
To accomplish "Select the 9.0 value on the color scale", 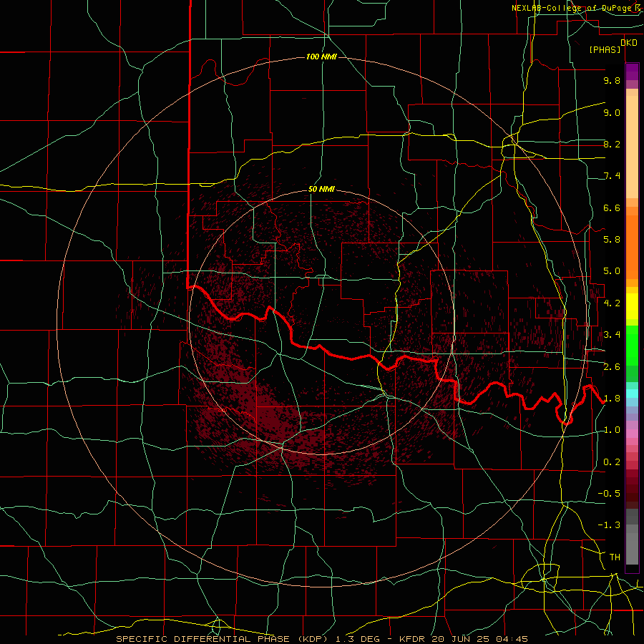I will tap(612, 112).
